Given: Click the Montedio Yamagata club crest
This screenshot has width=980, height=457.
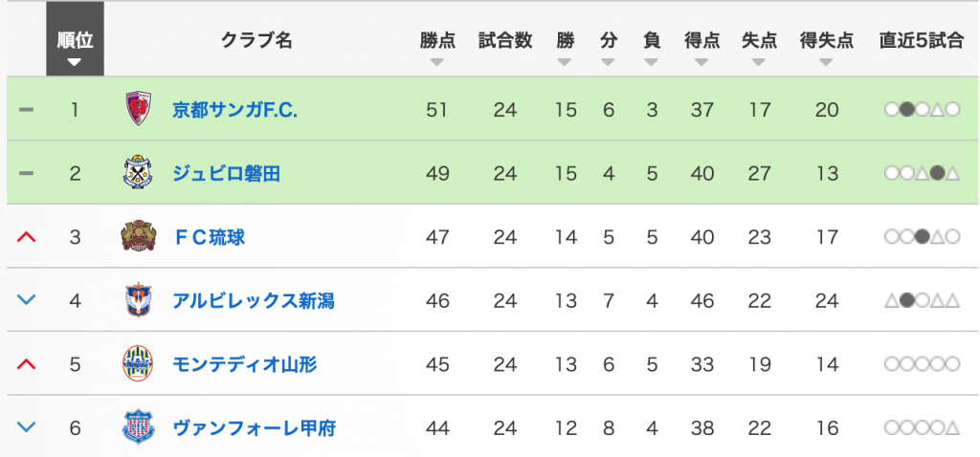Looking at the screenshot, I should (x=138, y=364).
